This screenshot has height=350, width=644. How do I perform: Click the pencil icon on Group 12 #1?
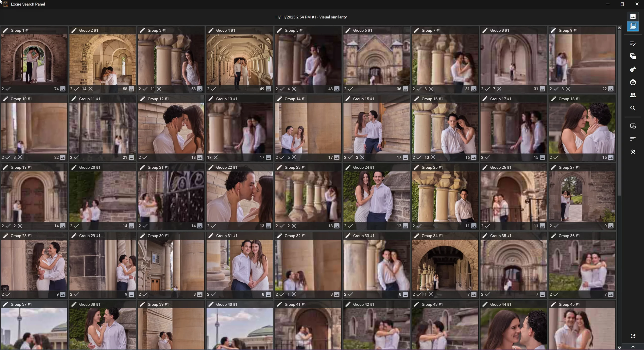(142, 99)
